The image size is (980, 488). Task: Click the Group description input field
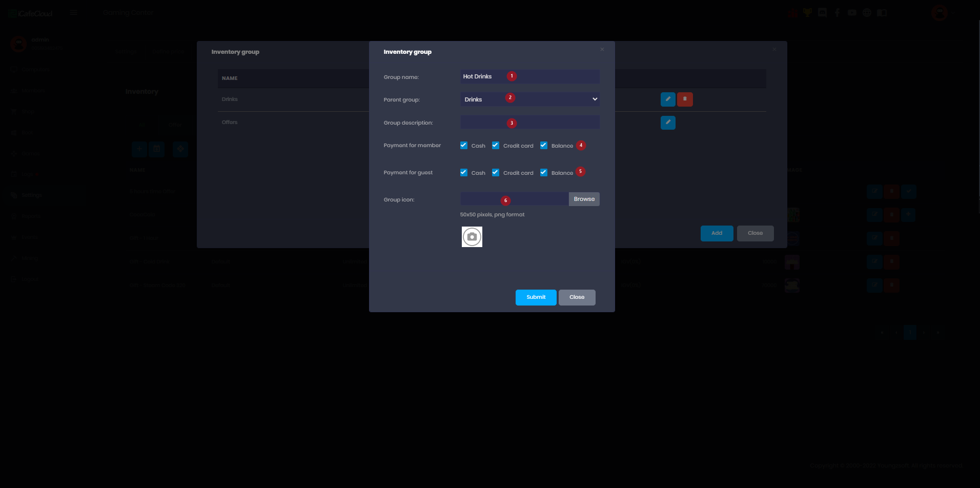pyautogui.click(x=529, y=123)
